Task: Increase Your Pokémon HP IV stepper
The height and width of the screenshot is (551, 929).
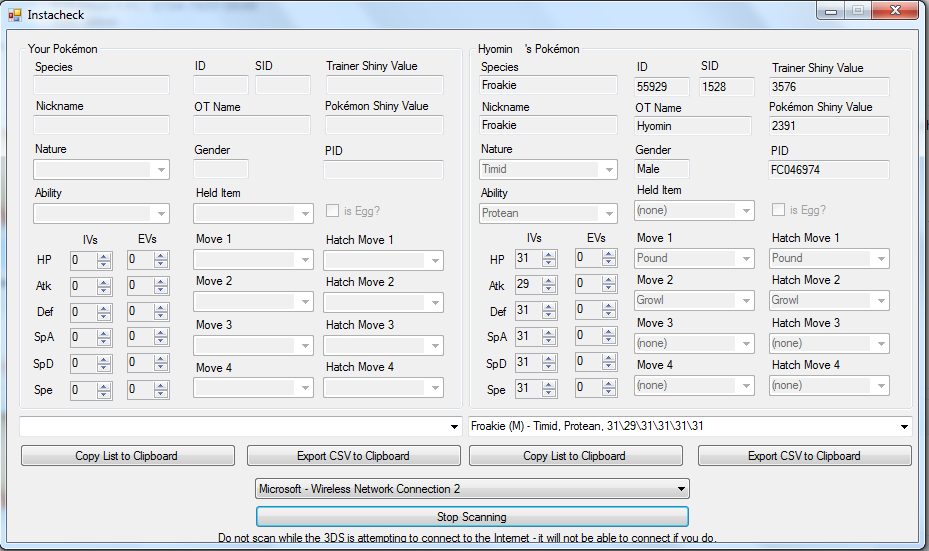Action: [103, 256]
